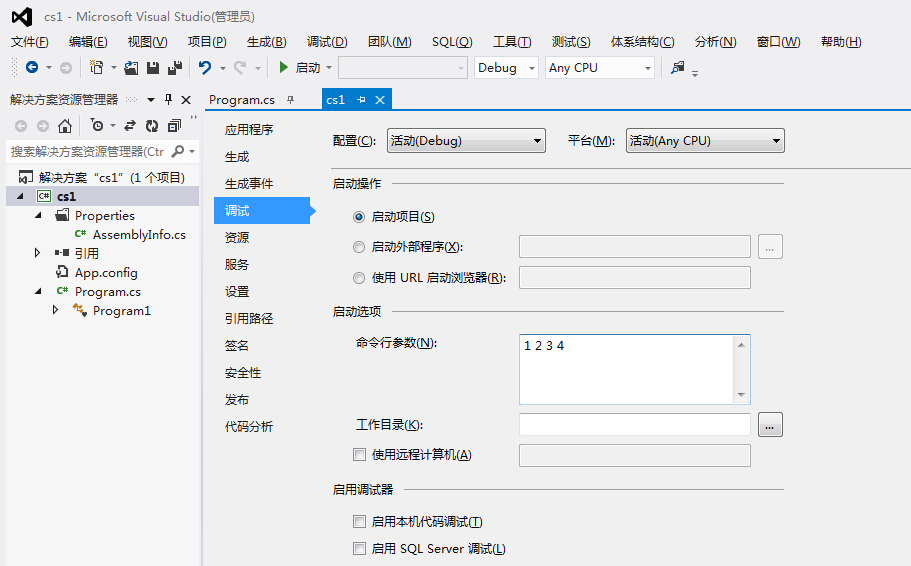Open the 代码分析 properties page

point(249,427)
